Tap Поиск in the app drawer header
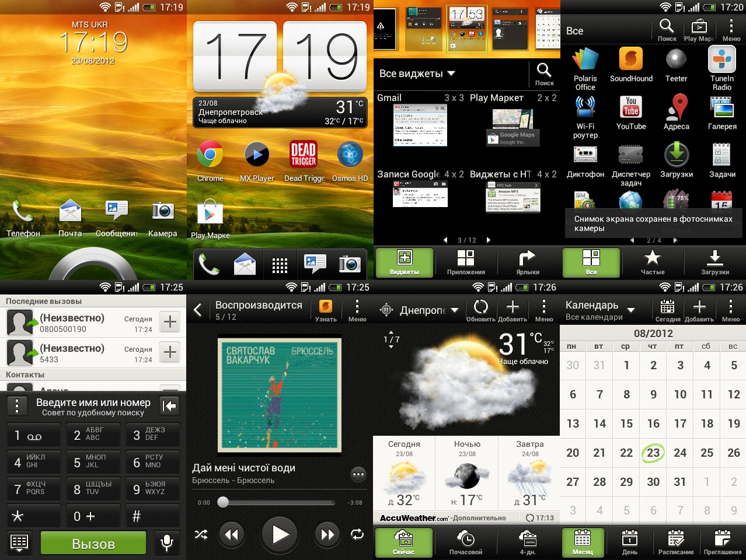Viewport: 746px width, 560px height. [667, 30]
